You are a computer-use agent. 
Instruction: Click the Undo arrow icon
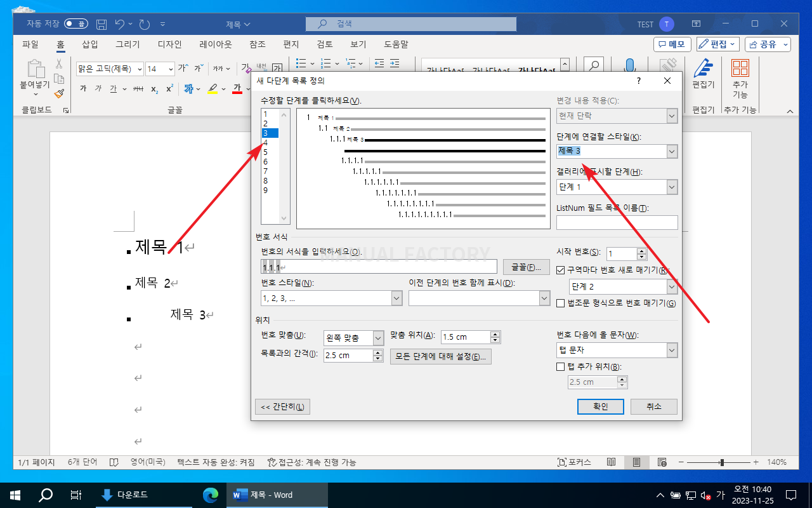tap(120, 24)
